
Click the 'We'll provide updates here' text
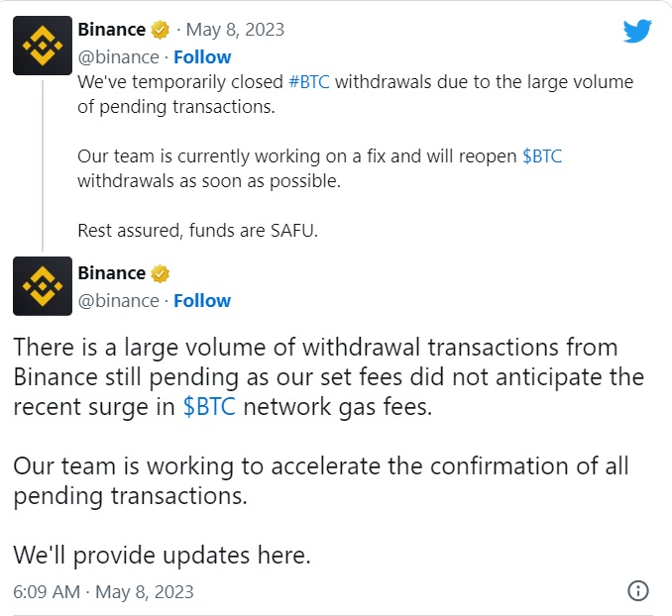click(162, 556)
